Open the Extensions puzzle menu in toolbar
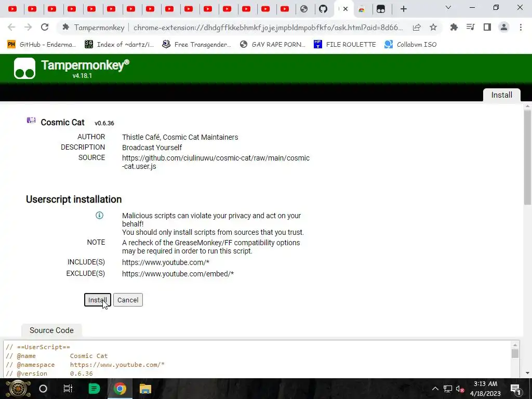Image resolution: width=532 pixels, height=399 pixels. [x=454, y=27]
